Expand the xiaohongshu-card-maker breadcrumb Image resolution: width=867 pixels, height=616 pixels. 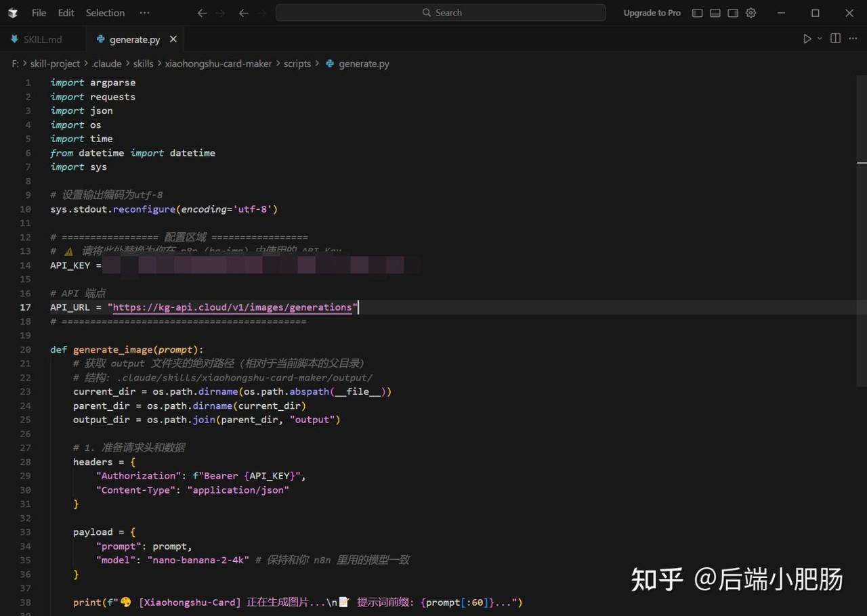[x=218, y=64]
